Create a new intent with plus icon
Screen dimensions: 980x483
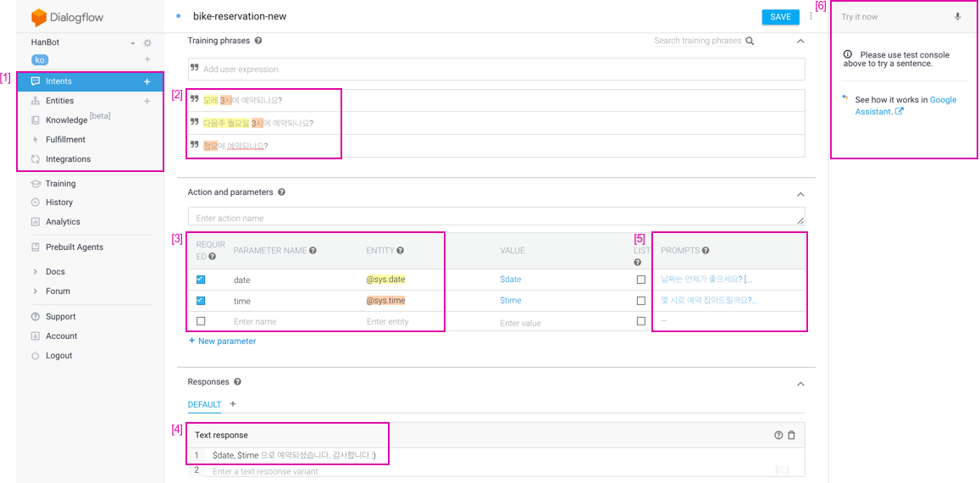[x=147, y=81]
